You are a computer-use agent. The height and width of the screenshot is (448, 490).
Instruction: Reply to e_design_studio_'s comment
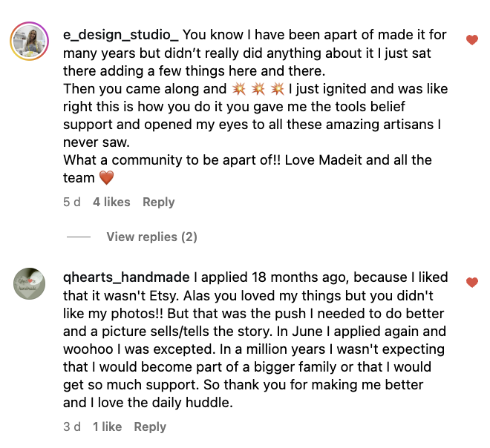click(158, 202)
